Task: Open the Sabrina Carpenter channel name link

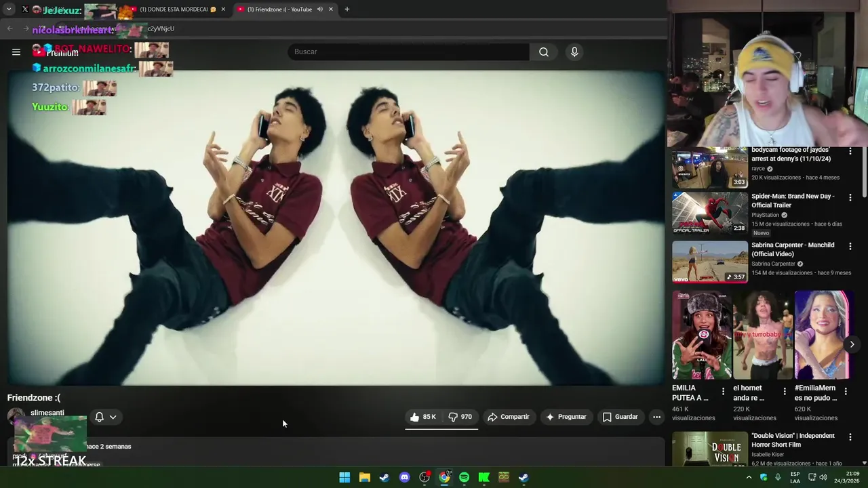Action: (x=773, y=264)
